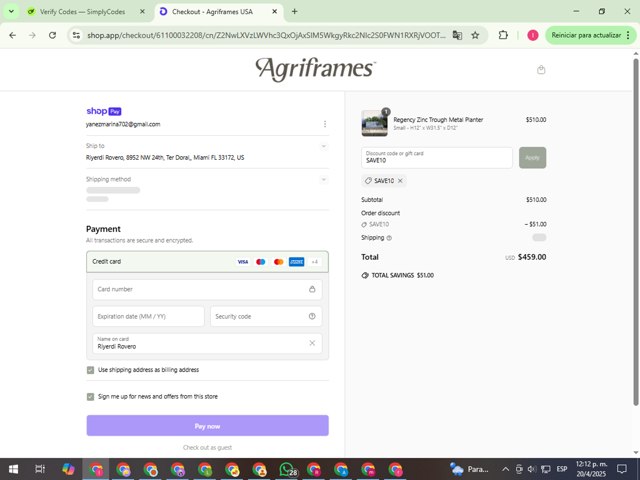Viewport: 640px width, 480px height.
Task: Expand the Ship to address section
Action: pyautogui.click(x=324, y=146)
